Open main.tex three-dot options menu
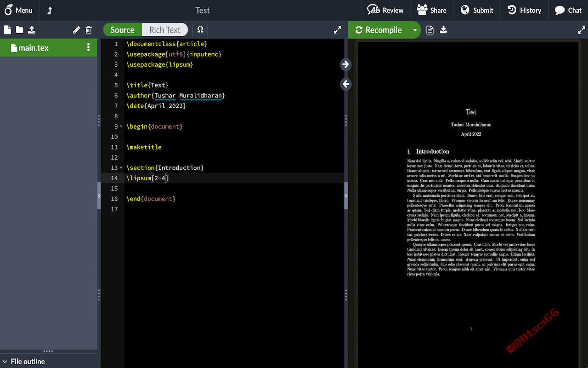Screen dimensions: 588x368 pyautogui.click(x=89, y=47)
